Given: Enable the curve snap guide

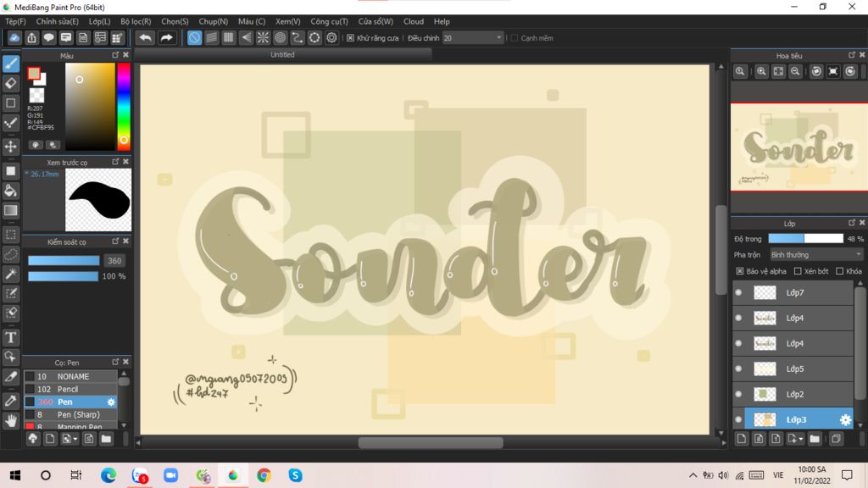Looking at the screenshot, I should click(298, 37).
